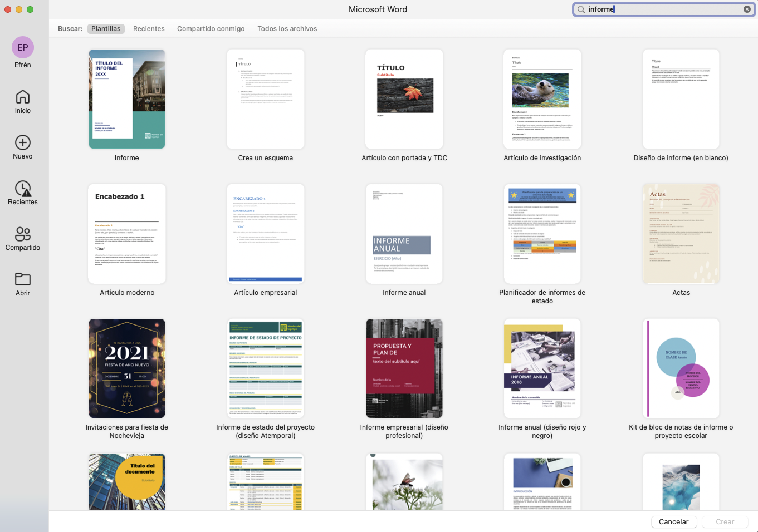Screen dimensions: 758x532
Task: Select Inicio in the left sidebar
Action: click(x=22, y=101)
